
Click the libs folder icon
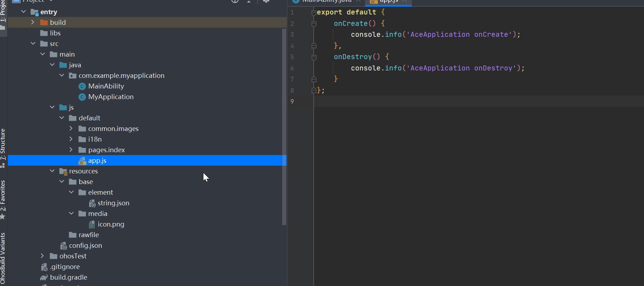44,33
